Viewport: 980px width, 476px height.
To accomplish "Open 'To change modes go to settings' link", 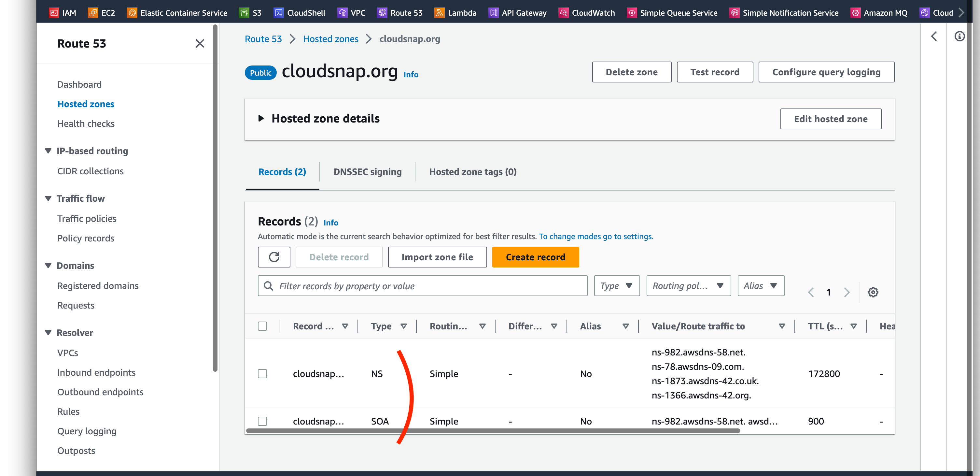I will point(596,236).
